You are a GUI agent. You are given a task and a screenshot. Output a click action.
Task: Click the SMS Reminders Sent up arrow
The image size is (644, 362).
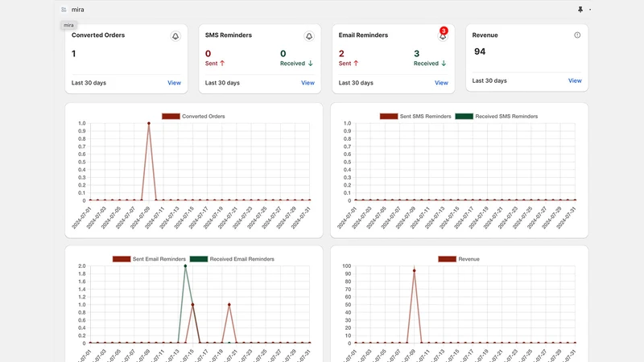(x=222, y=64)
